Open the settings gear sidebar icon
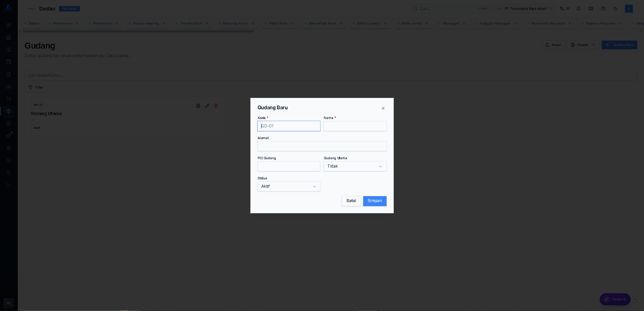The height and width of the screenshot is (311, 644). point(9,148)
